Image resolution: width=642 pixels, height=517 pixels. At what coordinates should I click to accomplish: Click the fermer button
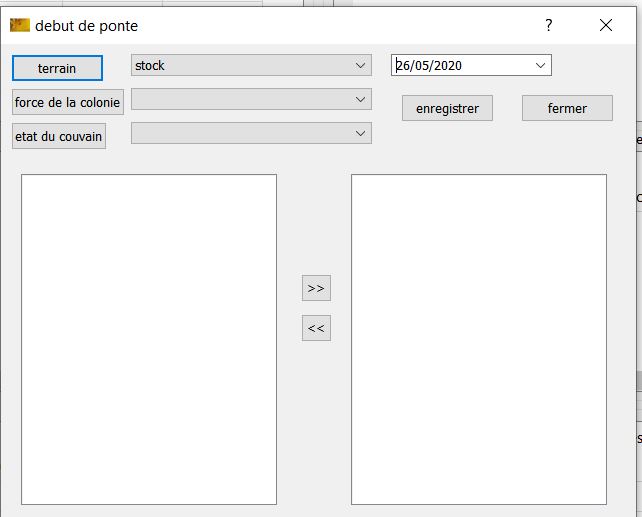tap(567, 109)
